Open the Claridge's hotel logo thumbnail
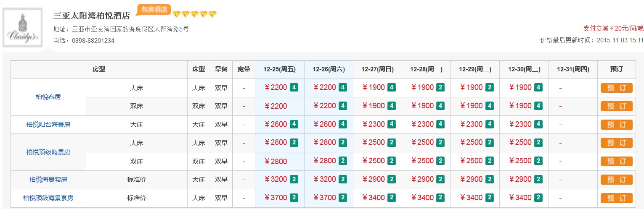 (23, 27)
